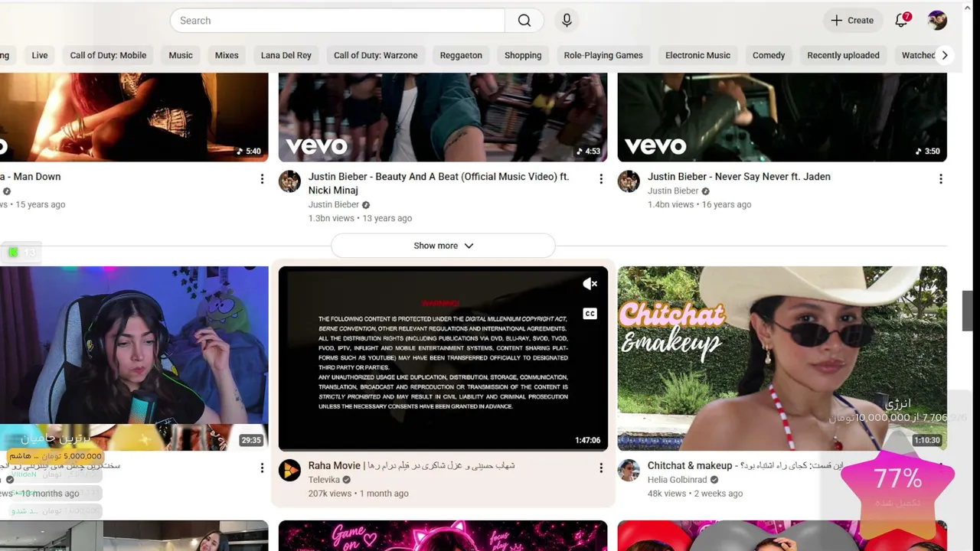The height and width of the screenshot is (551, 980).
Task: Play the Beauty And A Beat thumbnail
Action: 443,117
